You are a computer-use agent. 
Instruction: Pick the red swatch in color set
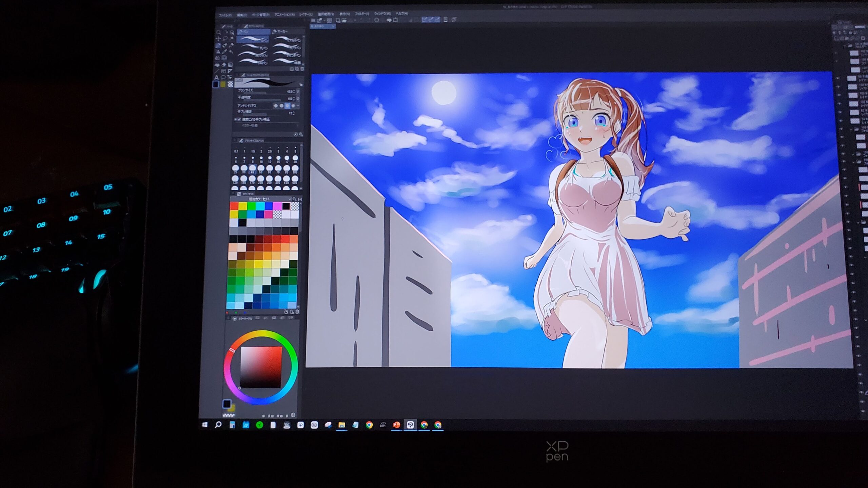coord(234,206)
